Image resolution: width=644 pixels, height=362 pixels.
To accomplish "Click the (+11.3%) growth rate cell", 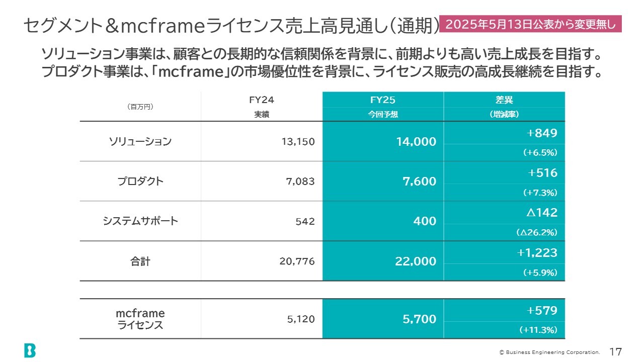I will click(505, 330).
